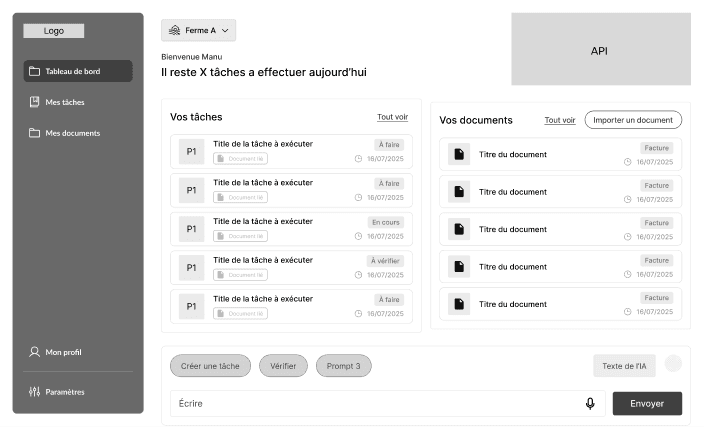Click the 16/07/2025 date on the À vérifier task
The height and width of the screenshot is (427, 704).
[385, 275]
